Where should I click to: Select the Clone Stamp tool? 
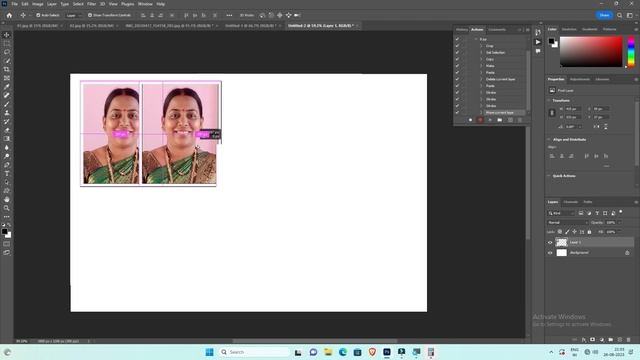[7, 113]
